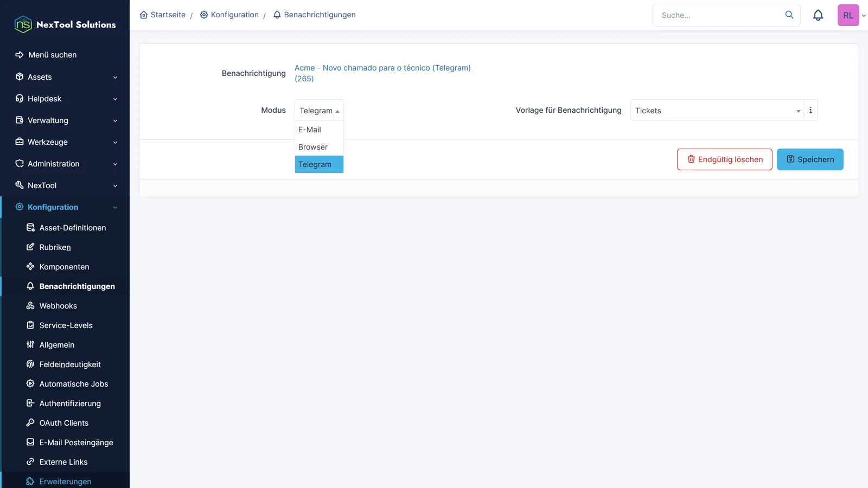
Task: Click the Konfiguration gear breadcrumb icon
Action: (204, 15)
